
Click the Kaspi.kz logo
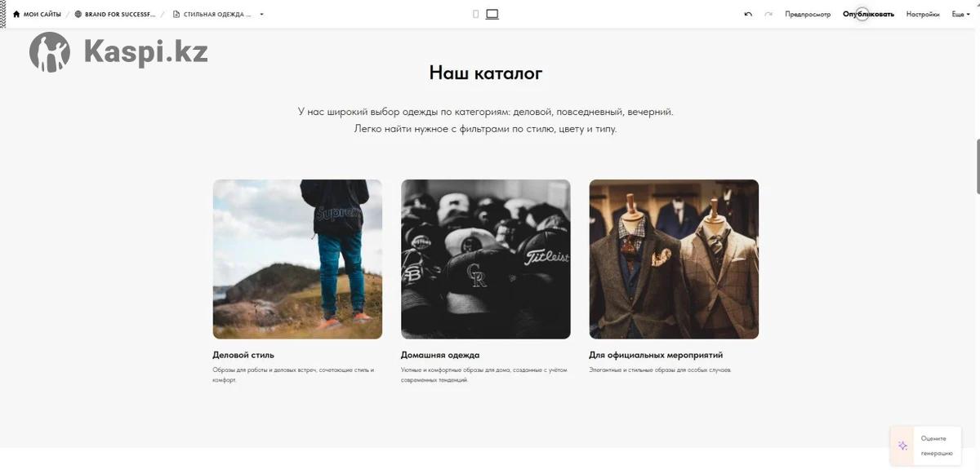pos(118,52)
